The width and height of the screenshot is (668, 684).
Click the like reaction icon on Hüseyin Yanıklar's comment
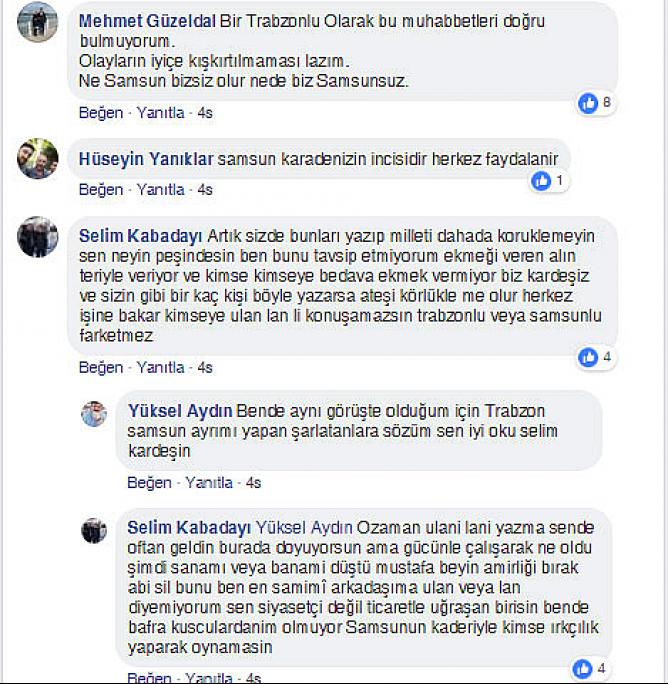tap(541, 181)
